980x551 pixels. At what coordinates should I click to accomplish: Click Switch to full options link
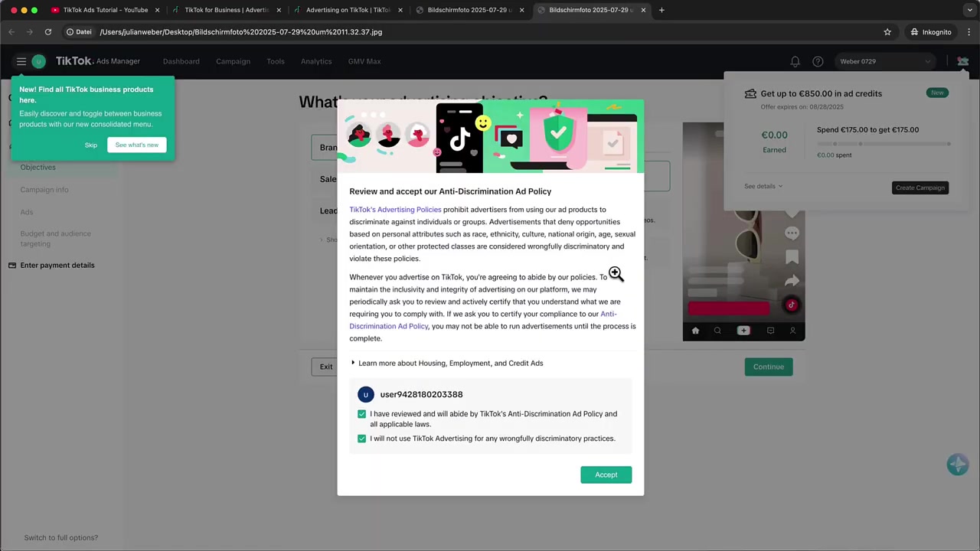pyautogui.click(x=61, y=537)
